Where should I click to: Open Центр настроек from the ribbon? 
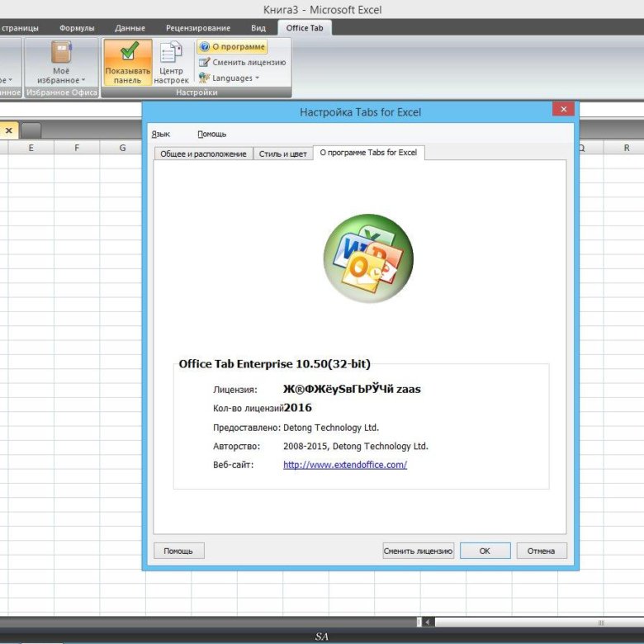[171, 63]
